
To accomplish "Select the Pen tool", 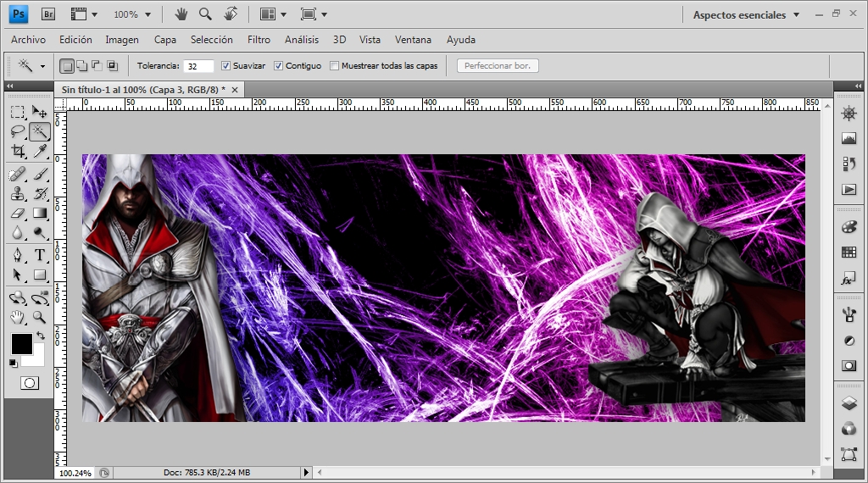I will pyautogui.click(x=18, y=255).
